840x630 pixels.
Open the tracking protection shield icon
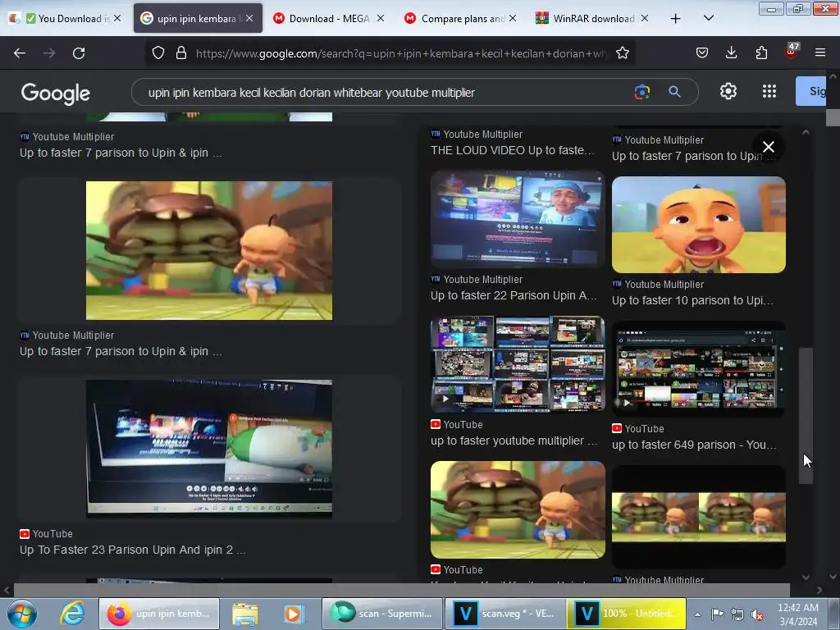(x=158, y=52)
